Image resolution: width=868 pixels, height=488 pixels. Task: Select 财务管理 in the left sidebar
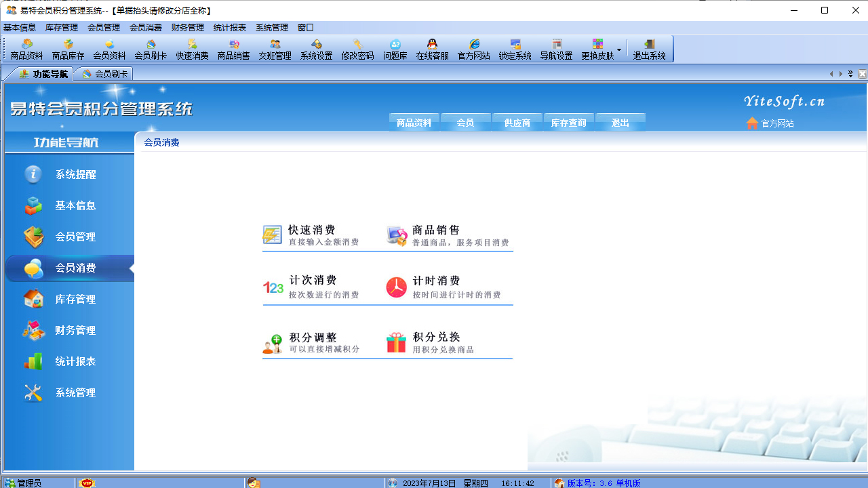(x=75, y=330)
